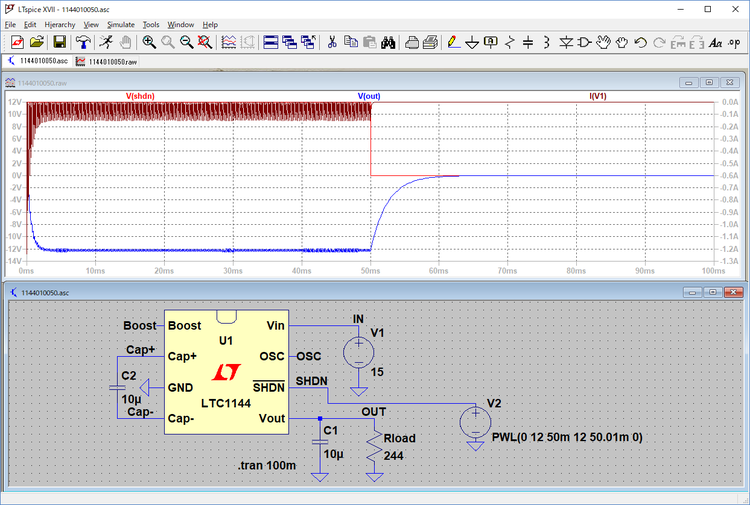Click the V(out) trace label
Viewport: 750px width, 505px height.
(x=371, y=97)
